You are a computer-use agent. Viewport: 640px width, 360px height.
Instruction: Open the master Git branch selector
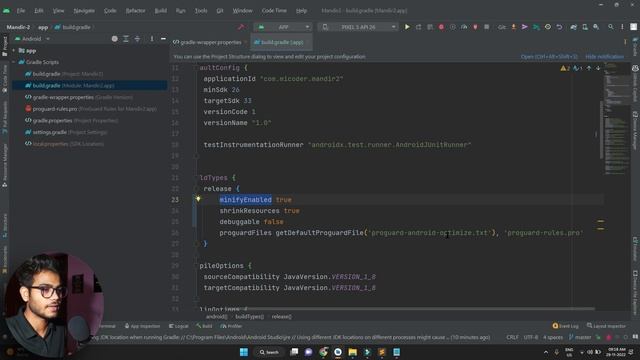click(580, 337)
